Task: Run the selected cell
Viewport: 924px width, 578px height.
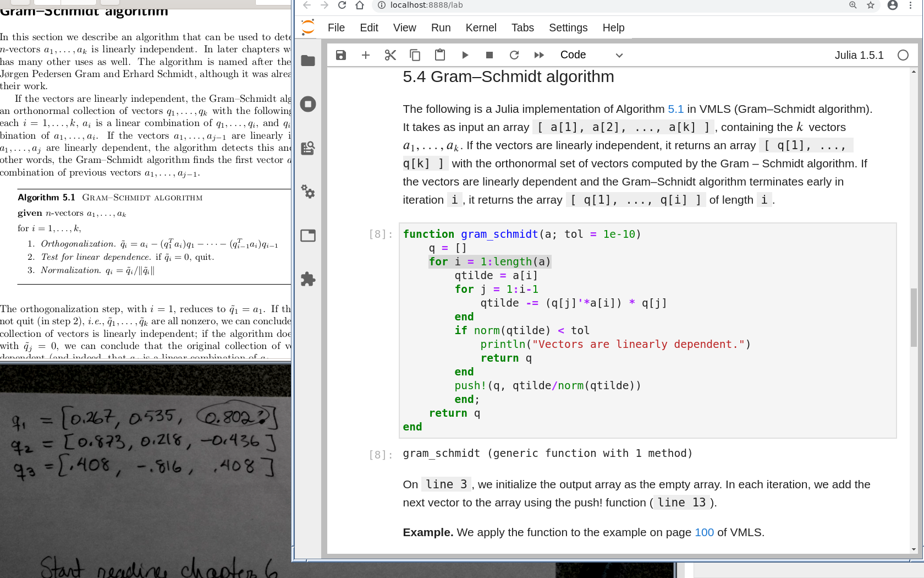Action: 465,55
